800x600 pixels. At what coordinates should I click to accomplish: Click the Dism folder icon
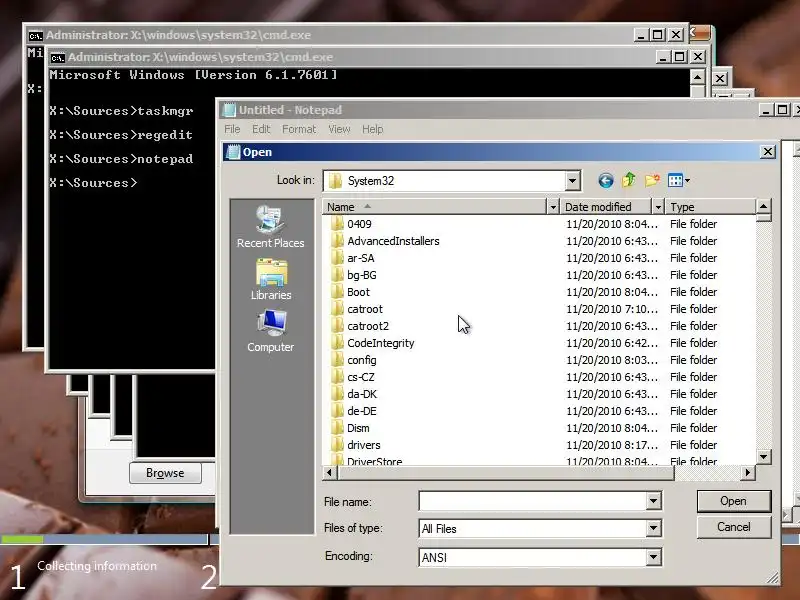pyautogui.click(x=337, y=428)
